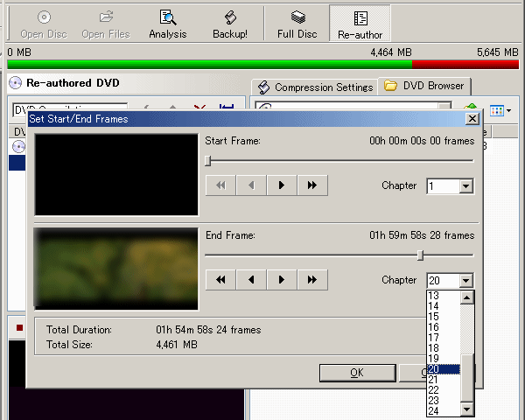Fast forward the Start Frame

coord(311,185)
